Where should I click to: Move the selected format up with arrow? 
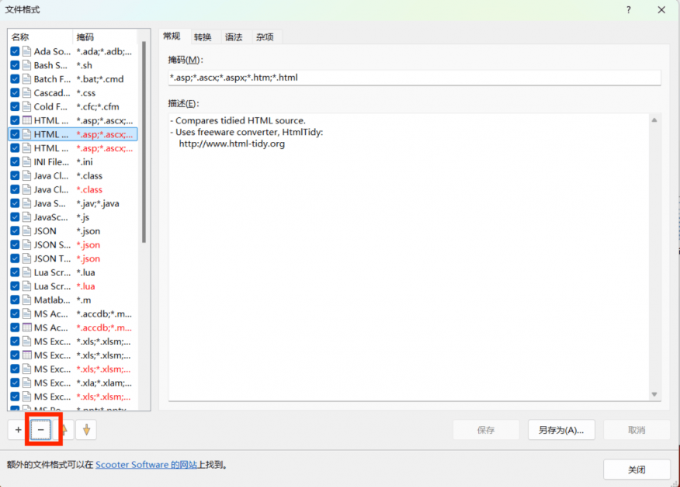click(64, 430)
